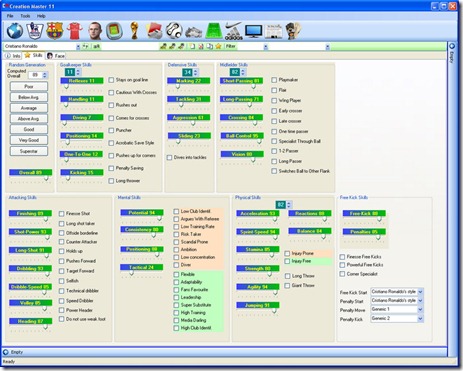Click the new blank page icon
Image resolution: width=463 pixels, height=371 pixels.
click(x=193, y=46)
